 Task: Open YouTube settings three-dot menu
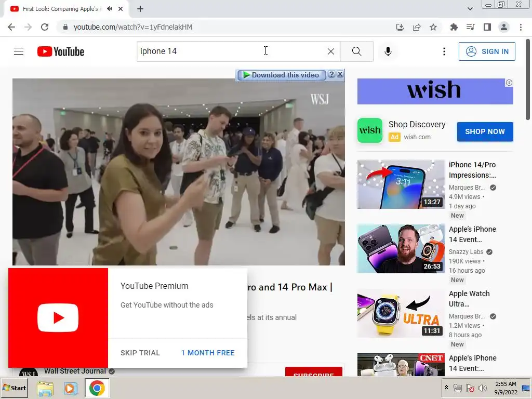[x=444, y=51]
